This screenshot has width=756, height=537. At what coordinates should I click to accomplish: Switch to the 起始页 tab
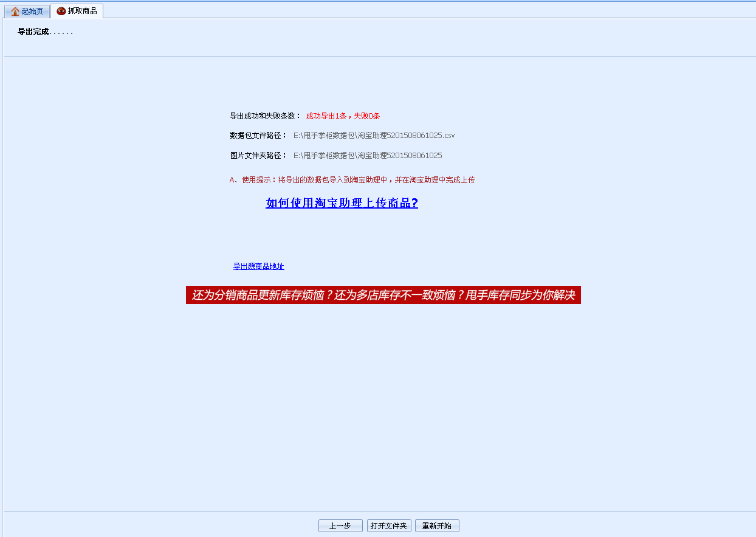27,11
